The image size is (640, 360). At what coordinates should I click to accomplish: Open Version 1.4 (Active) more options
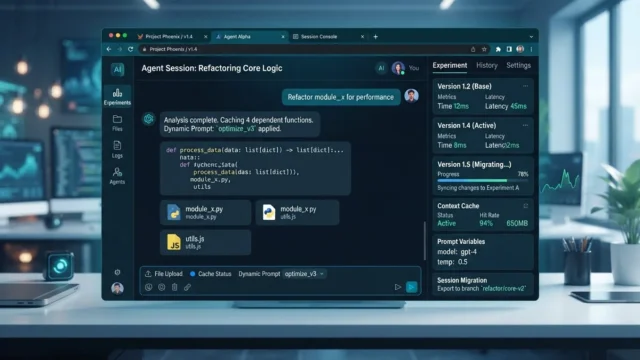click(x=525, y=125)
